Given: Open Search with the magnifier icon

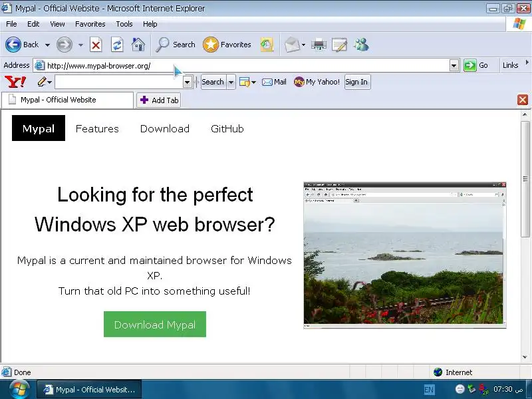Looking at the screenshot, I should coord(162,45).
